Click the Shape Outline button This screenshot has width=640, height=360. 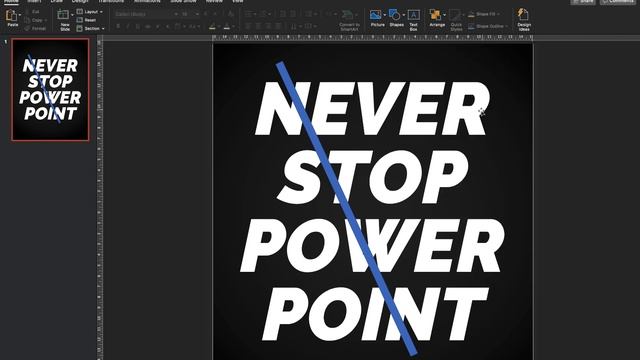(x=488, y=26)
